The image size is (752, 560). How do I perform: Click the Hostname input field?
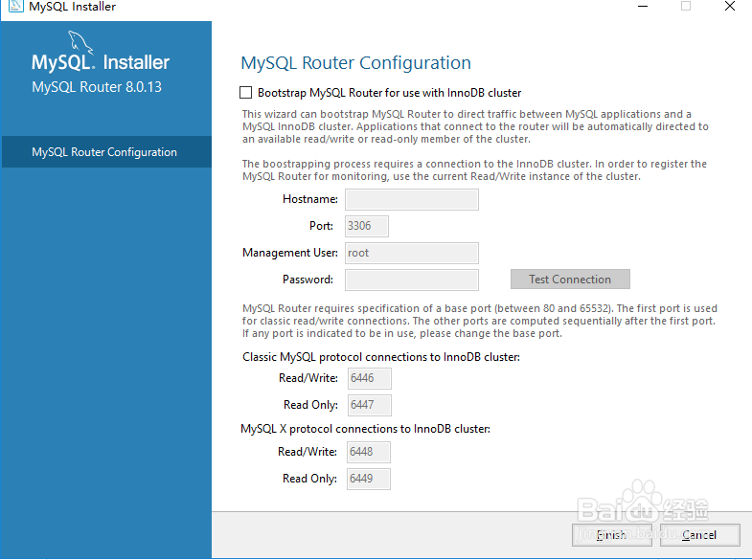tap(412, 199)
